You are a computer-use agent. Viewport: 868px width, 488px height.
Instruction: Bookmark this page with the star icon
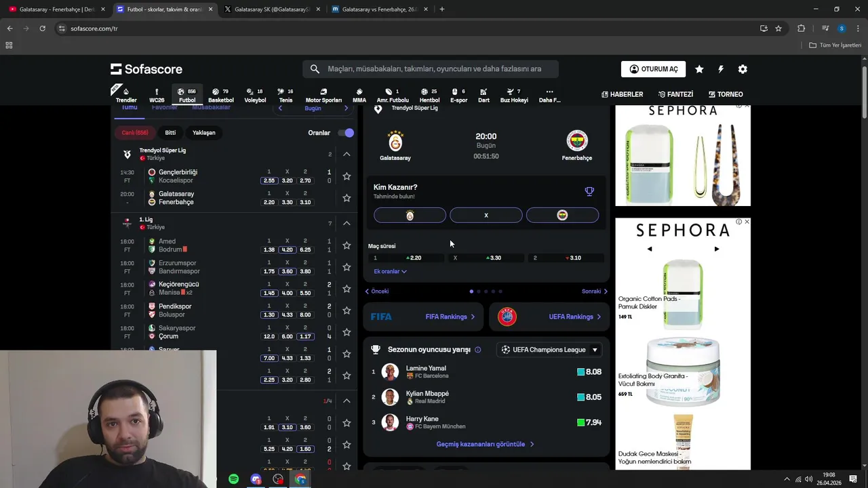tap(778, 28)
